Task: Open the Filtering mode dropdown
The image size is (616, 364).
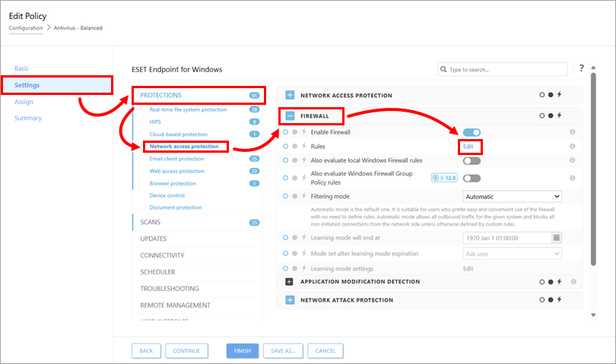Action: pyautogui.click(x=512, y=196)
